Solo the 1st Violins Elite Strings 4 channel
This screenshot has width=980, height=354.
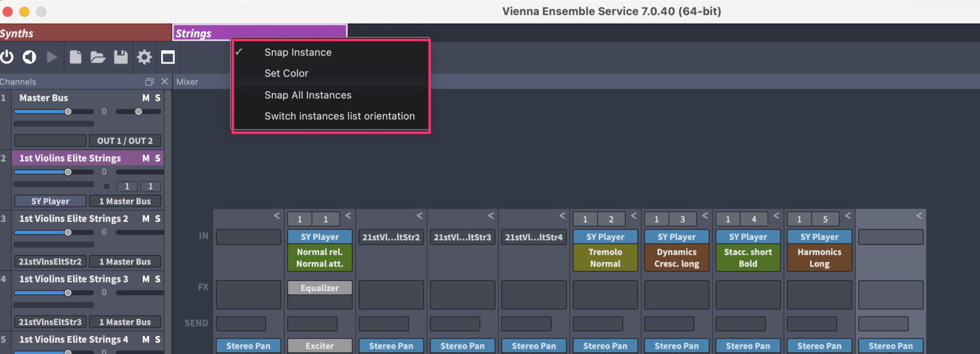157,339
